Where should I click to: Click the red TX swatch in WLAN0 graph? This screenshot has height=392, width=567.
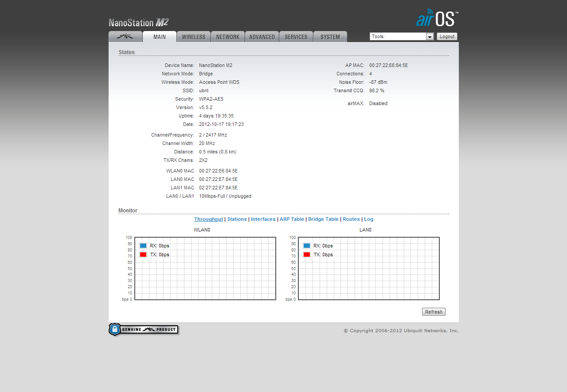pyautogui.click(x=143, y=255)
